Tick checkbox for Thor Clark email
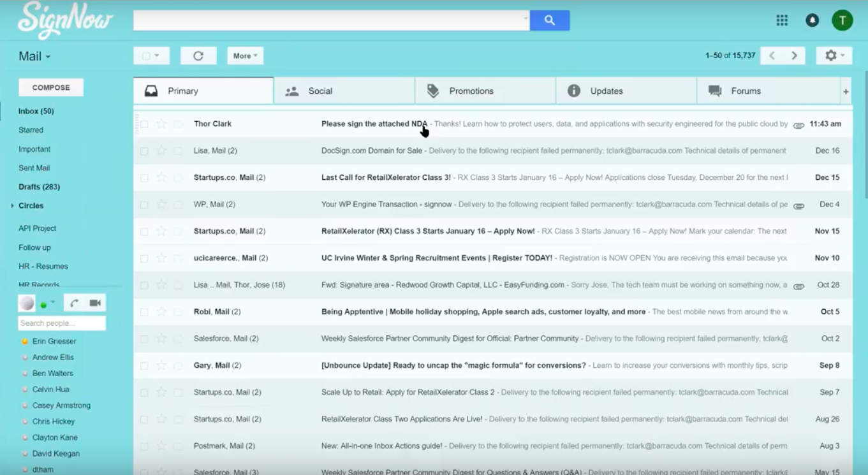868x475 pixels. pos(144,124)
